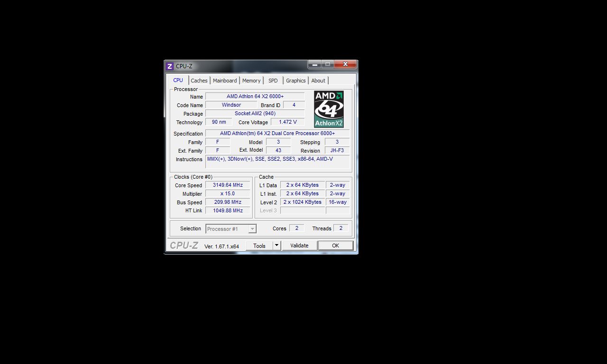Click the Windsor code name value
This screenshot has height=364, width=607.
(x=231, y=105)
